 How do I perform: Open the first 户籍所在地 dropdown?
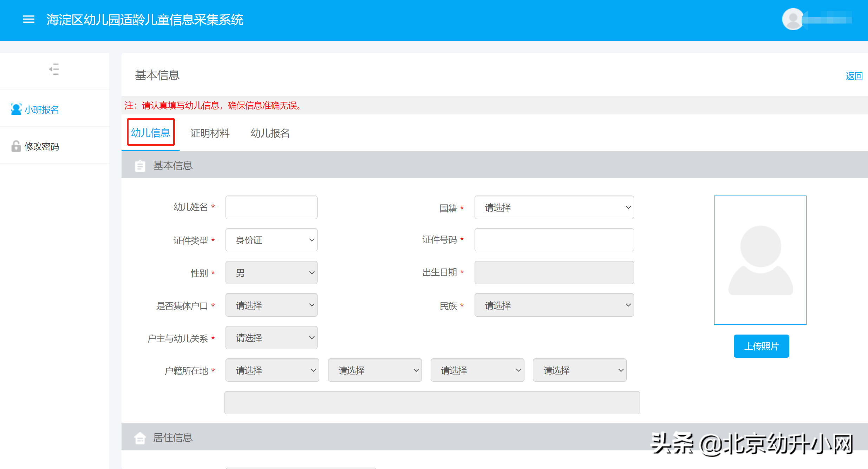272,370
